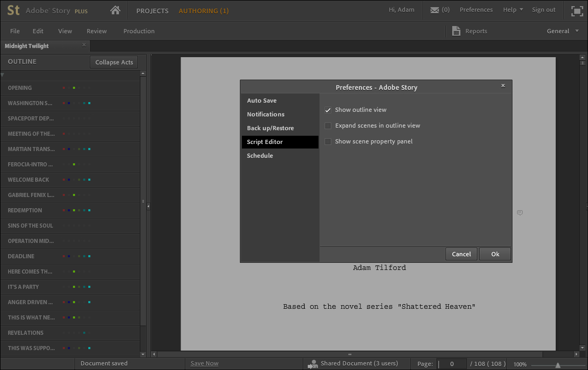Click Sign out link
Image resolution: width=588 pixels, height=370 pixels.
544,10
